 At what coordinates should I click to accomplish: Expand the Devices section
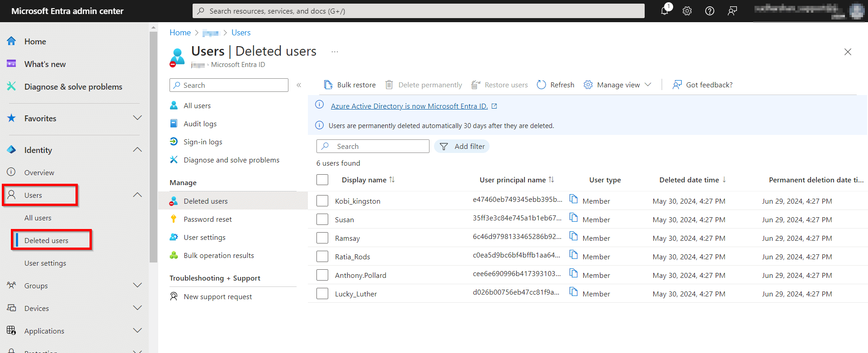137,308
